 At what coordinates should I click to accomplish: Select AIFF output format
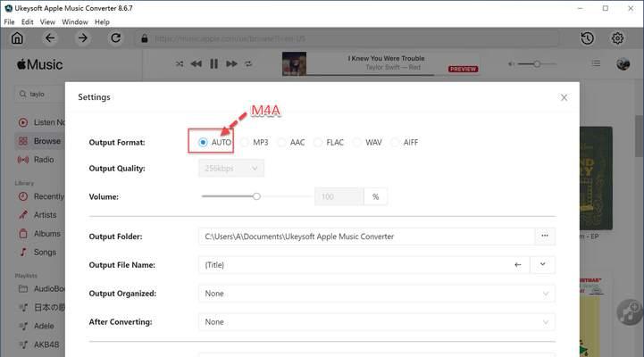click(405, 143)
